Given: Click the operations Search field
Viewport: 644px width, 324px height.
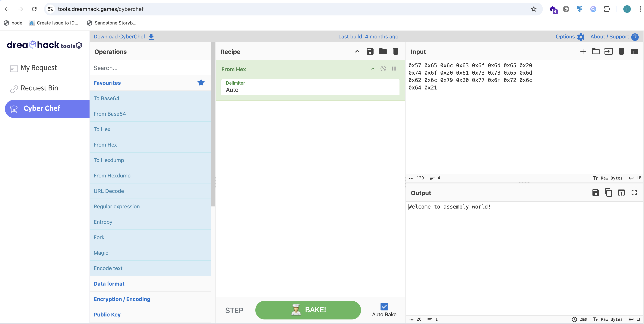Looking at the screenshot, I should [x=150, y=68].
